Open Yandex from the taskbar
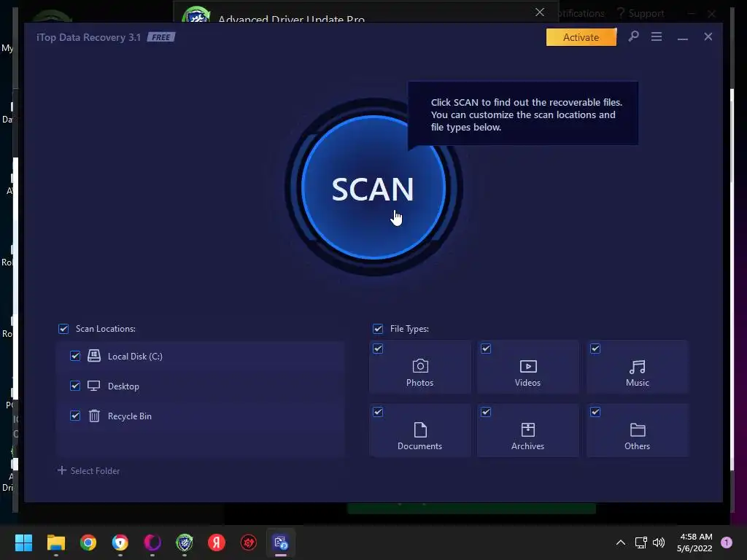The height and width of the screenshot is (560, 747). click(x=217, y=542)
